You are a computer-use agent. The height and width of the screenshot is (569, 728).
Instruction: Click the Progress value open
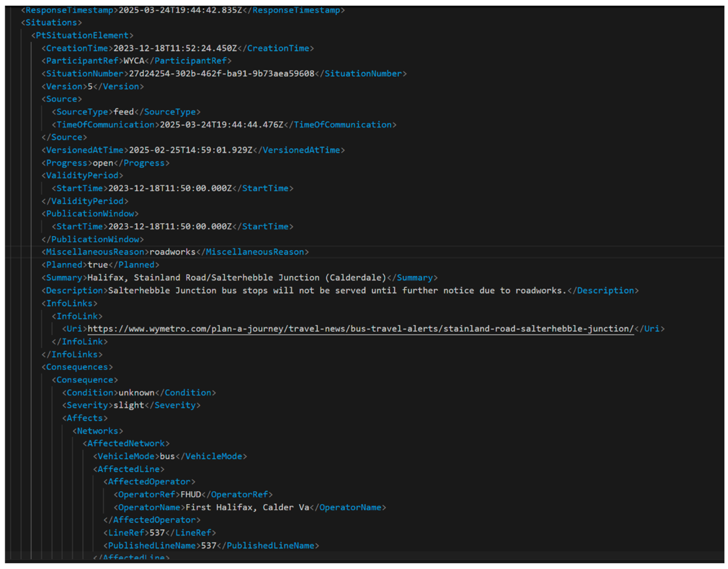103,163
